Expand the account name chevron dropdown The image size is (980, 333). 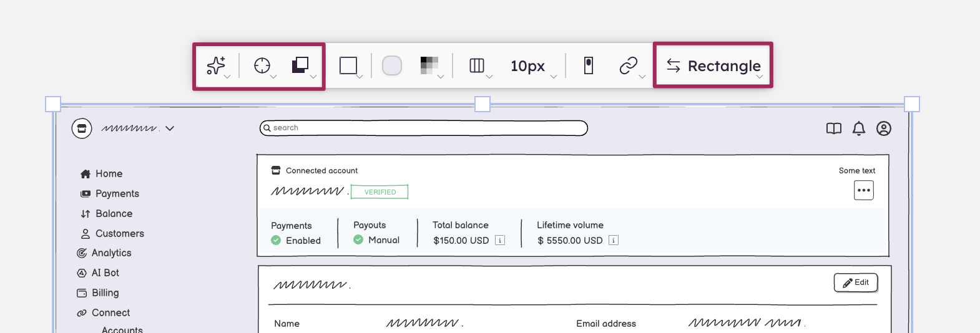(x=170, y=128)
